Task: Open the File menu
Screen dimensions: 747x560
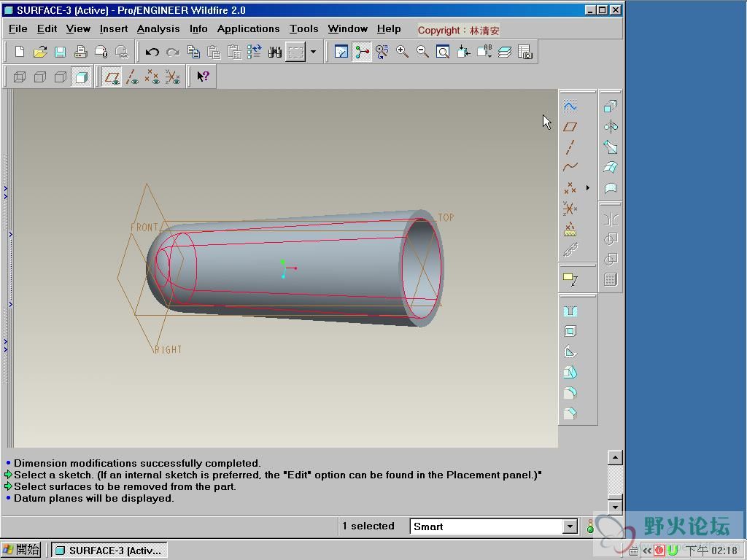Action: pos(18,29)
